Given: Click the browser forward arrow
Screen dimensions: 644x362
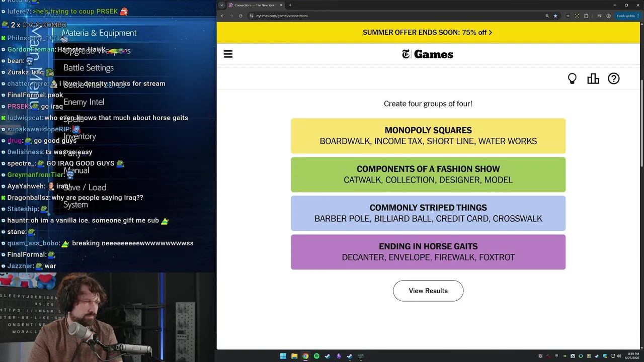Looking at the screenshot, I should 231,16.
